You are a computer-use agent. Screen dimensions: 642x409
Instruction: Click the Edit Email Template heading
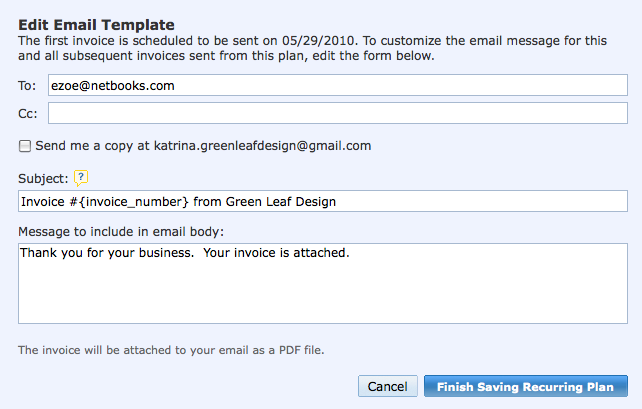pos(96,25)
